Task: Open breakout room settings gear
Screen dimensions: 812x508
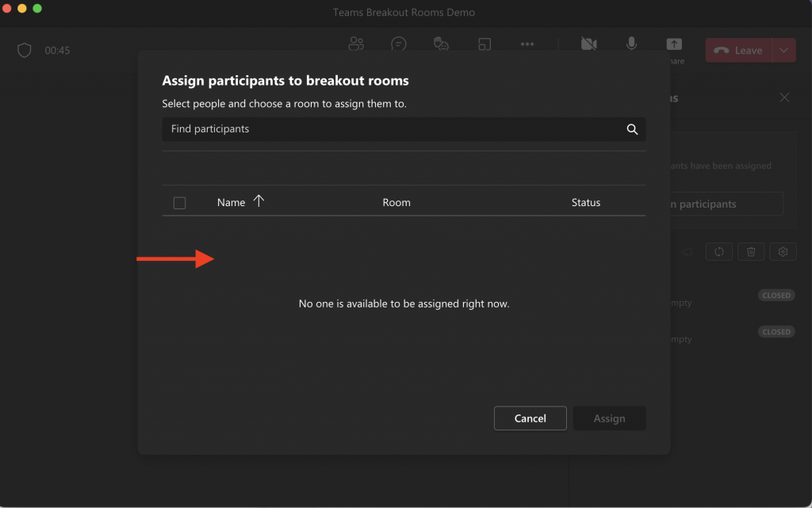Action: pyautogui.click(x=783, y=252)
